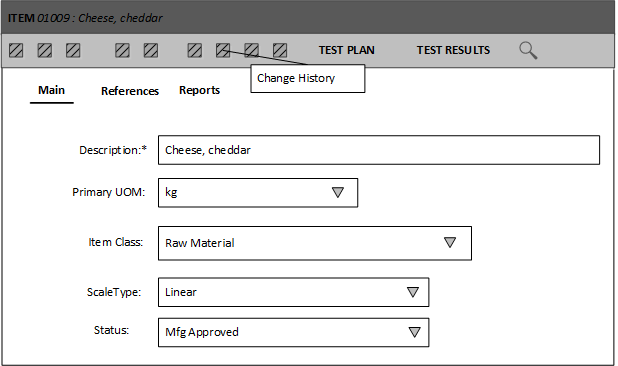Click the third hatched toolbar icon
Image resolution: width=618 pixels, height=366 pixels.
(x=73, y=50)
